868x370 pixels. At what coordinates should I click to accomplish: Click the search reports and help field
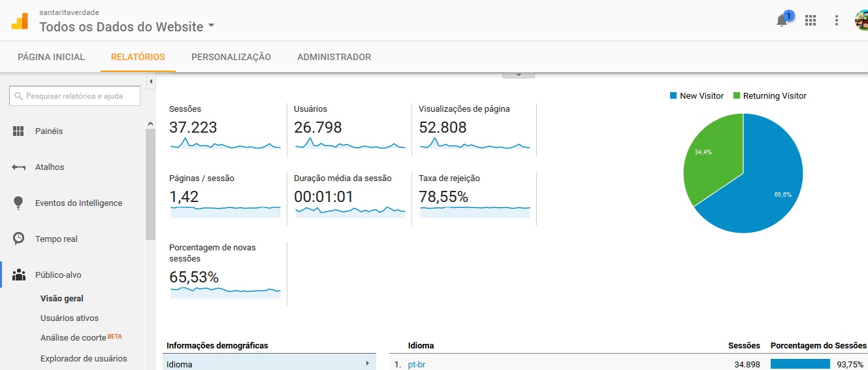click(75, 96)
